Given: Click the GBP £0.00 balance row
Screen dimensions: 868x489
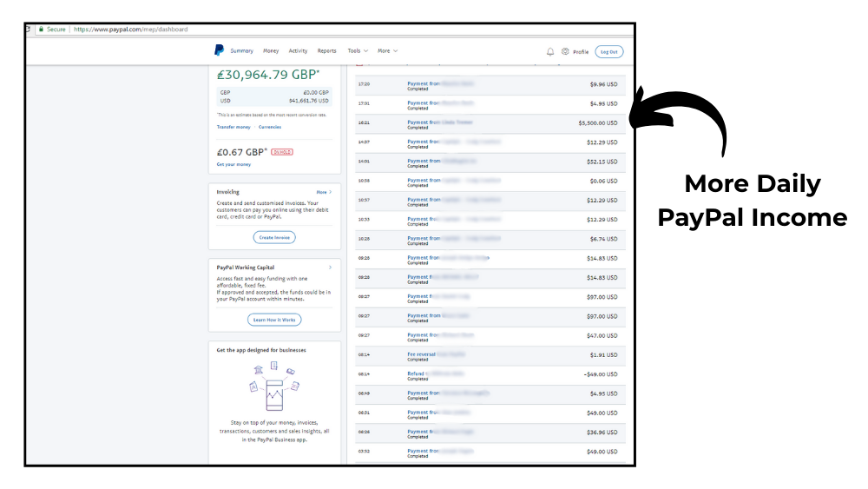Looking at the screenshot, I should click(x=274, y=92).
